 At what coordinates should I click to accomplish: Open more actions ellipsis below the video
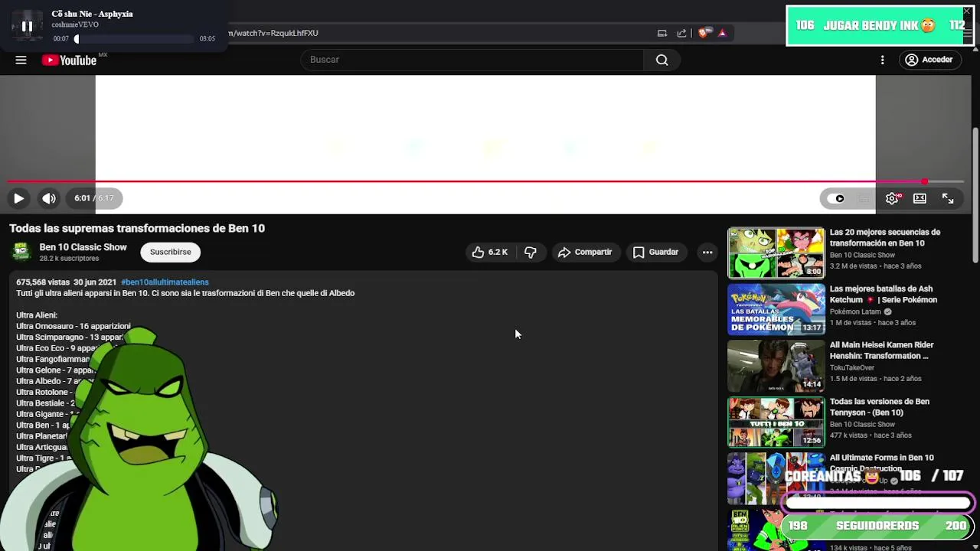click(707, 252)
